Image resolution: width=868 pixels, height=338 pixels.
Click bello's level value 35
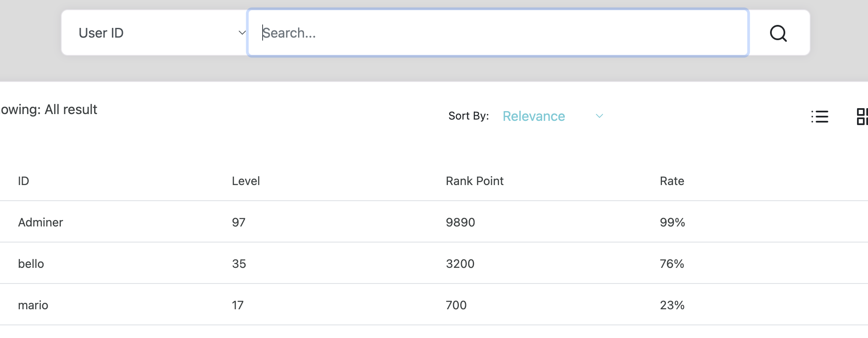(x=239, y=264)
